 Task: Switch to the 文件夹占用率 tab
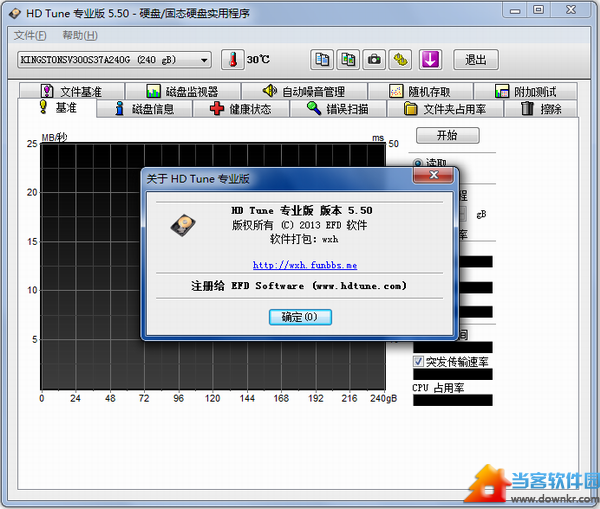tap(445, 109)
